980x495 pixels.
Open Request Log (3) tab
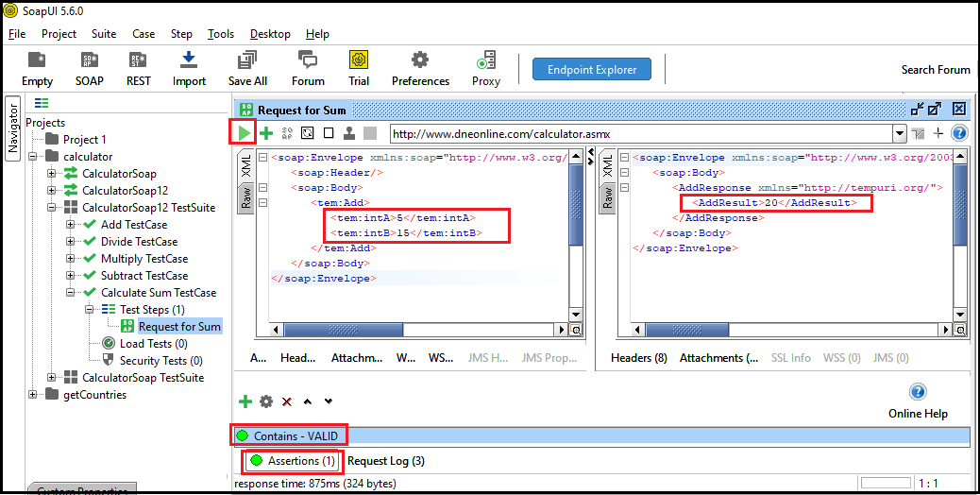[385, 461]
